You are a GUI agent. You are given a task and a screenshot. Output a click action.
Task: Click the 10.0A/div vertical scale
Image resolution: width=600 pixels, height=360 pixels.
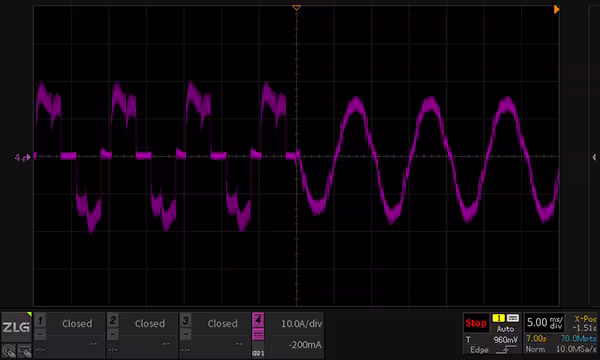click(x=301, y=324)
